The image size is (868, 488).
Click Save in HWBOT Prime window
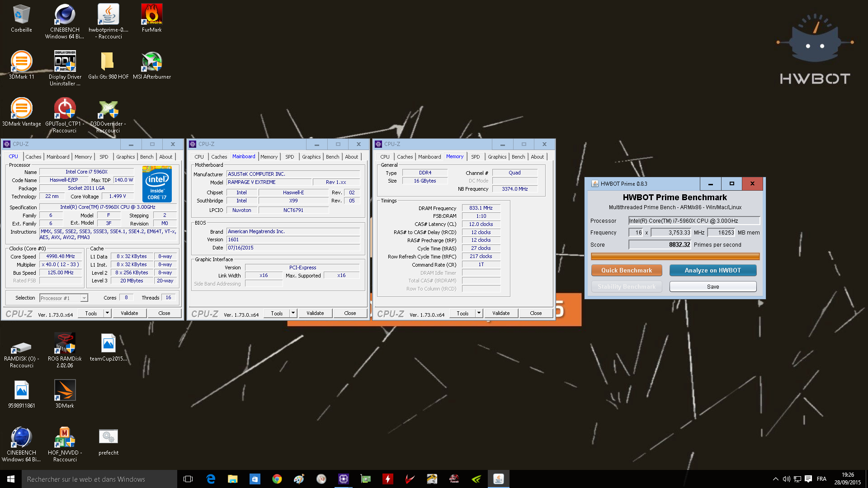tap(713, 286)
